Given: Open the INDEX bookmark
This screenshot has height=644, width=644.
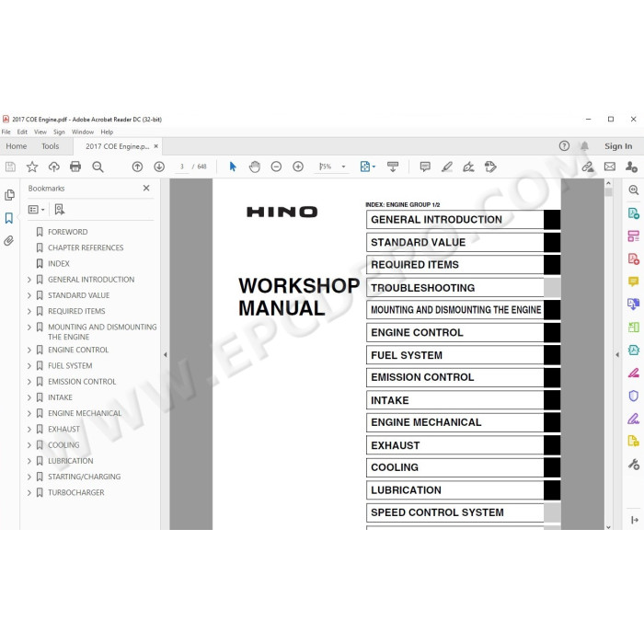Looking at the screenshot, I should (x=59, y=264).
